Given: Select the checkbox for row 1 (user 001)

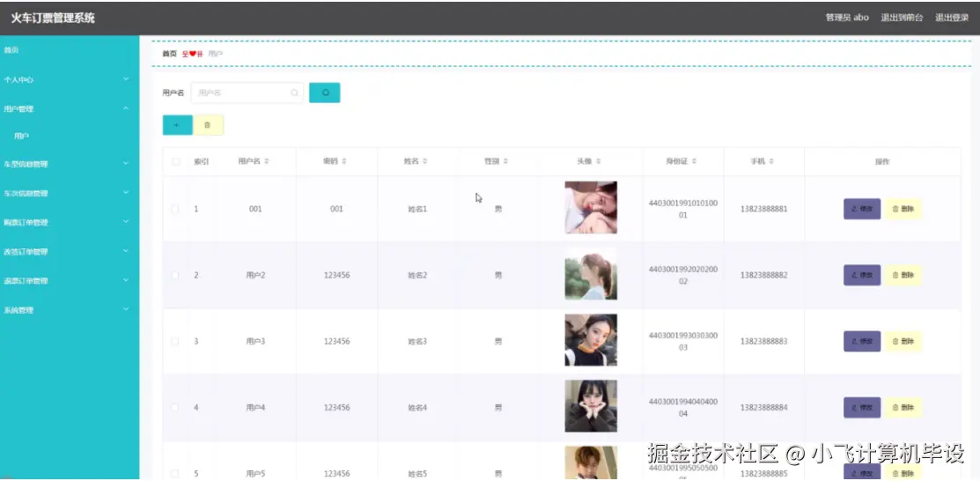Looking at the screenshot, I should tap(175, 209).
